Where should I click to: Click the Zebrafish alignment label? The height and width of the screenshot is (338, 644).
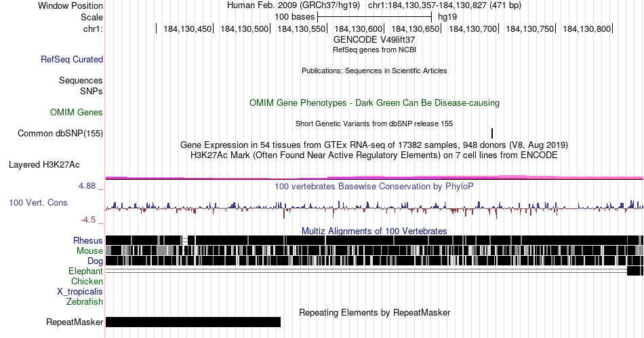(85, 301)
